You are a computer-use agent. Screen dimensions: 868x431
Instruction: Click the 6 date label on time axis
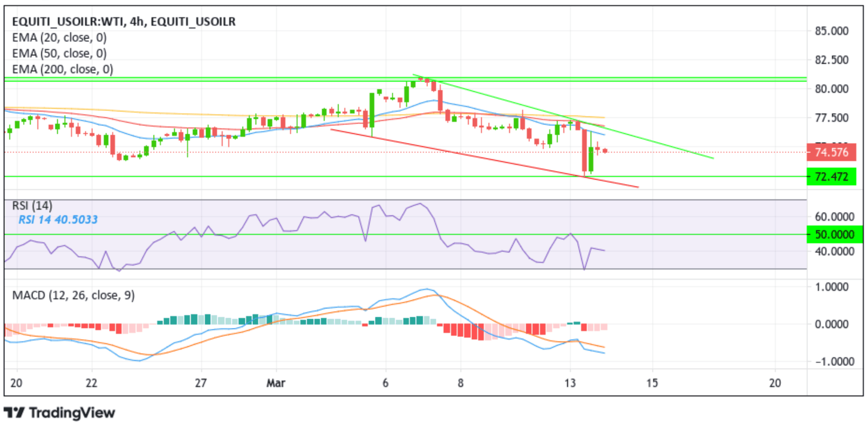click(x=385, y=383)
